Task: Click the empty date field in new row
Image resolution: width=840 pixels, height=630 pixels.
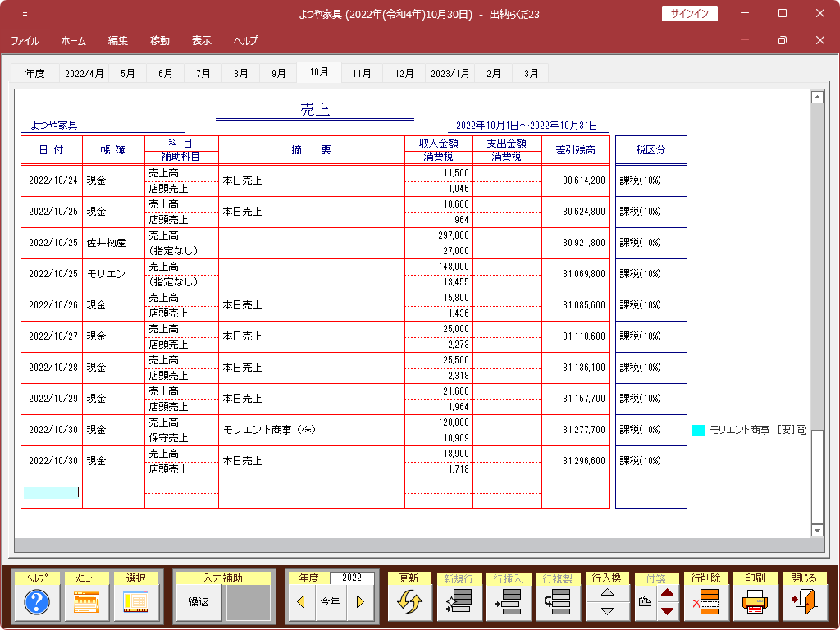Action: click(x=52, y=492)
